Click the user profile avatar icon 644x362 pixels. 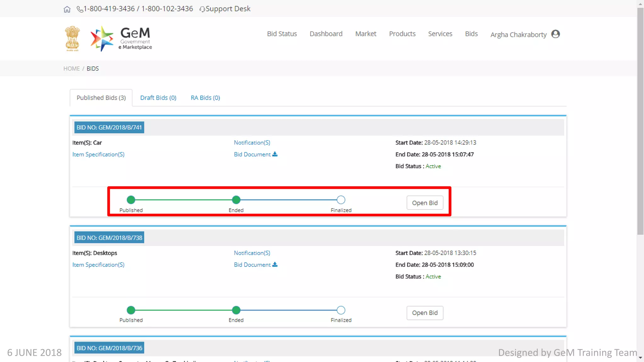(x=556, y=34)
